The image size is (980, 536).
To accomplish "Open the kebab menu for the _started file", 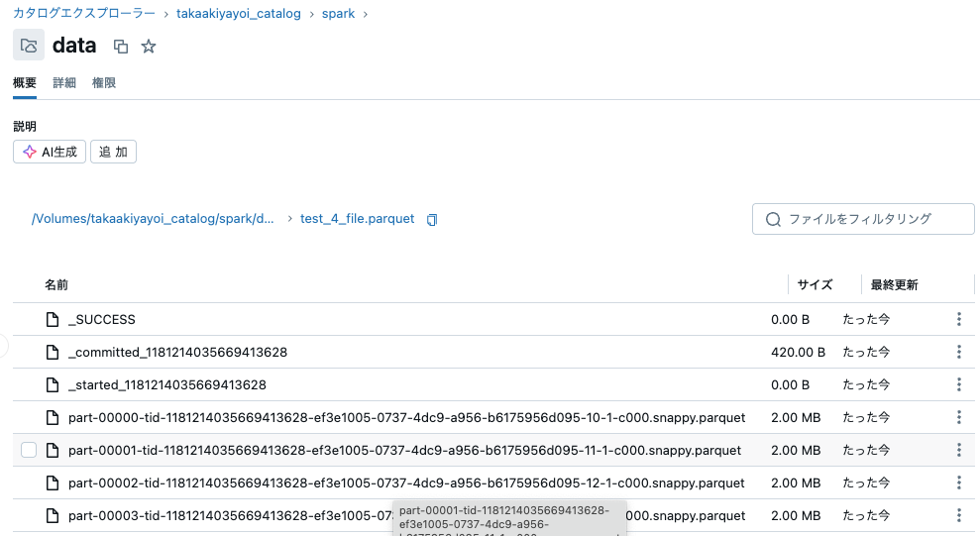I will tap(959, 384).
